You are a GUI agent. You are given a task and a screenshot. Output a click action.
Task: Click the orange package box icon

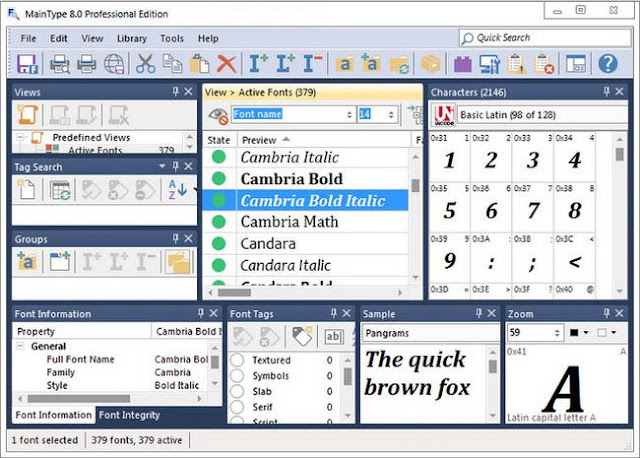[430, 64]
